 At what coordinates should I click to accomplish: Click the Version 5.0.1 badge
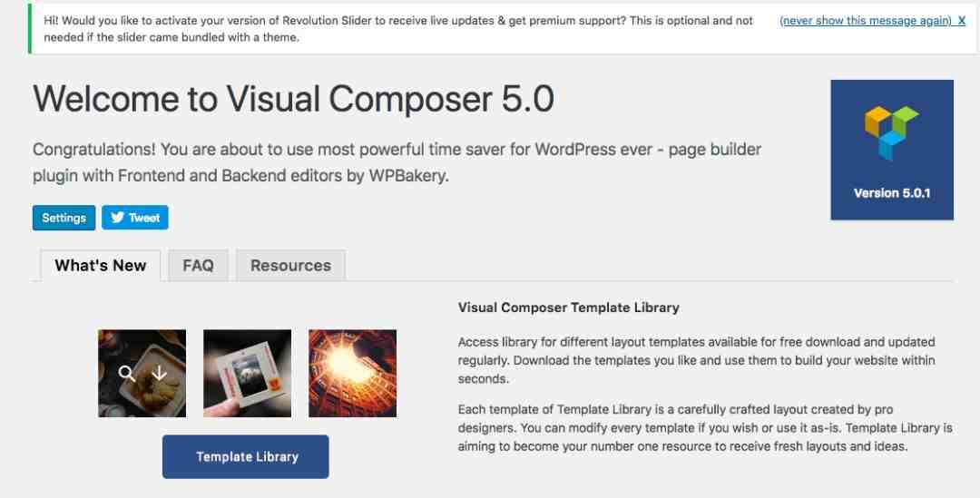coord(892,150)
